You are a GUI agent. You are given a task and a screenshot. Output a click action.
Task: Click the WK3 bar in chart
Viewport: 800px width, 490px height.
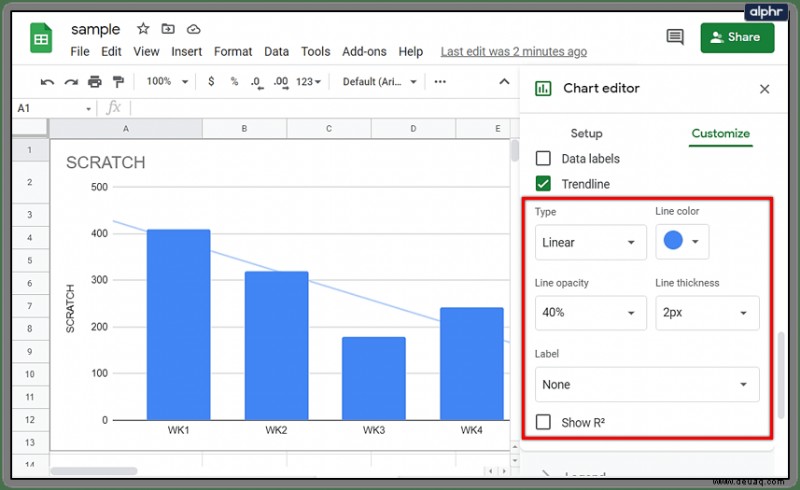click(374, 378)
